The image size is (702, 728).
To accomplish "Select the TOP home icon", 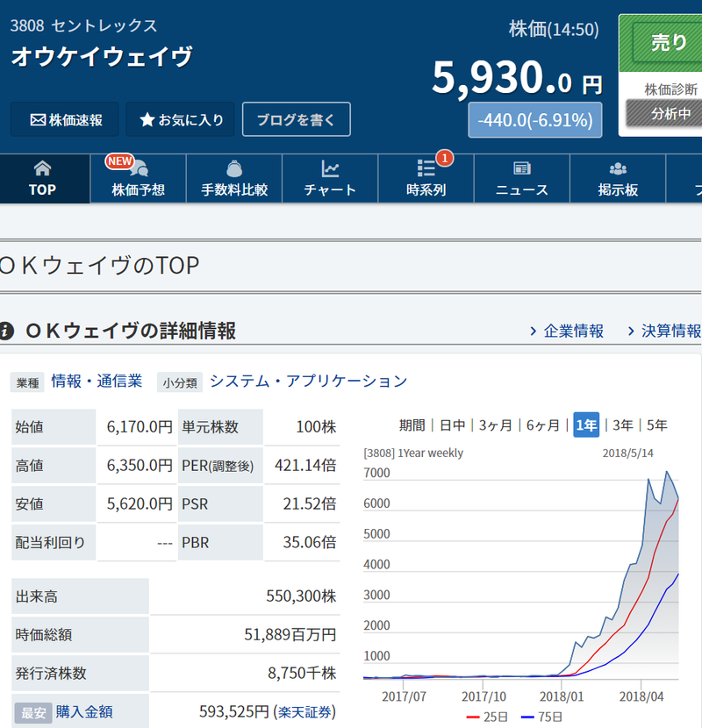I will pos(42,168).
